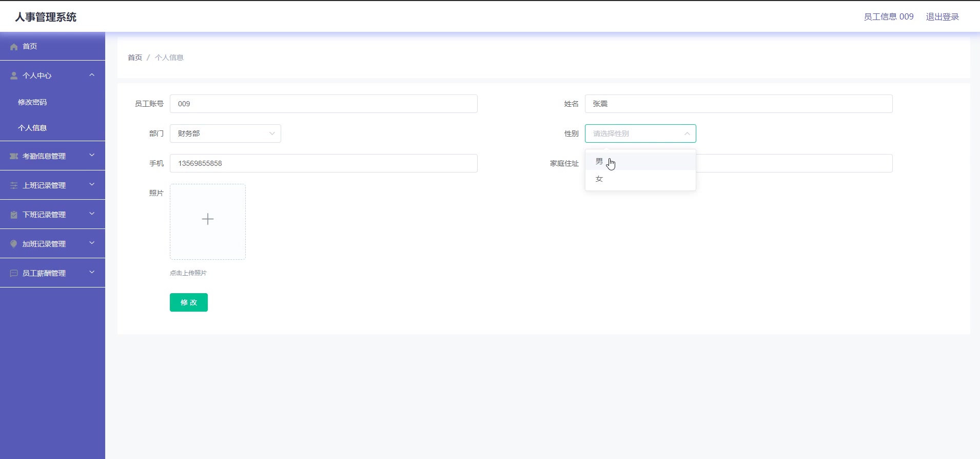980x459 pixels.
Task: Expand 加班记录管理 chevron
Action: pyautogui.click(x=92, y=243)
